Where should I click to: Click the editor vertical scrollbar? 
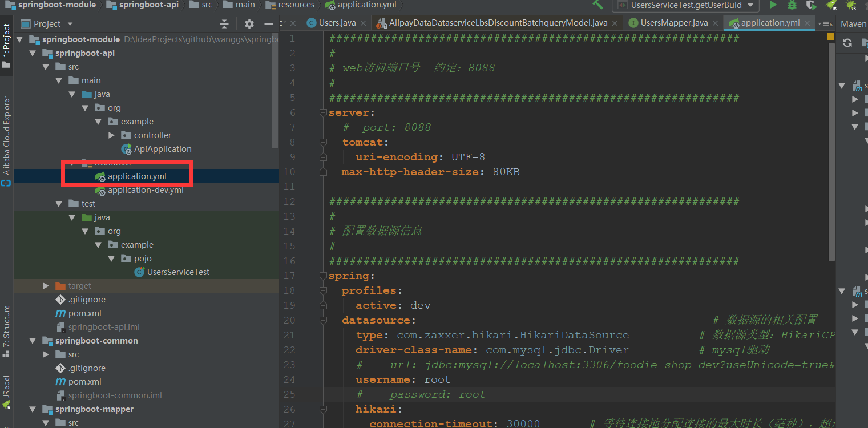pos(831,153)
